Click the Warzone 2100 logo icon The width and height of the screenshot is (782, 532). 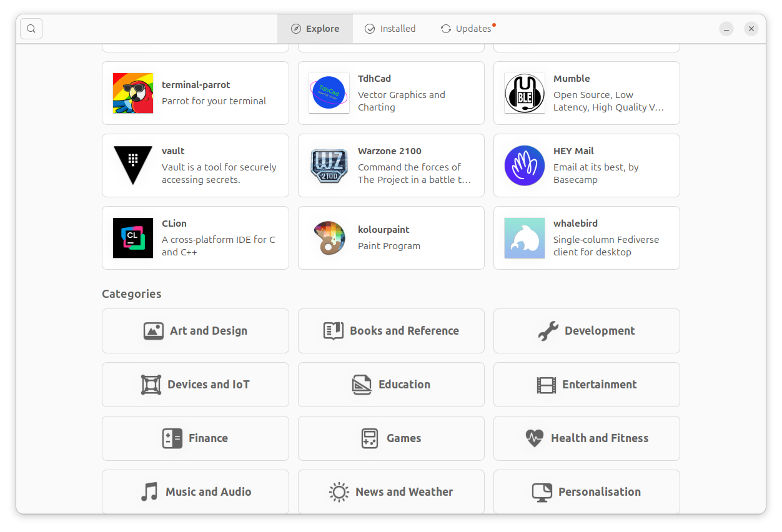point(329,165)
